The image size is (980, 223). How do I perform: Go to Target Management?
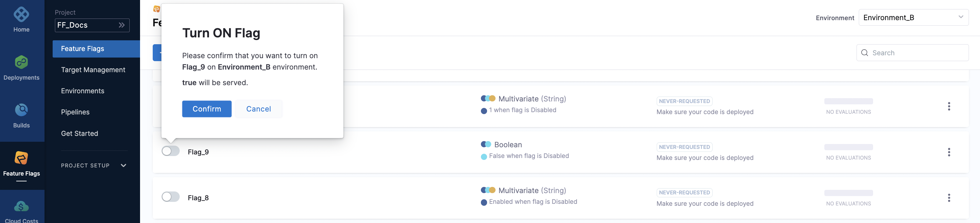[x=93, y=70]
